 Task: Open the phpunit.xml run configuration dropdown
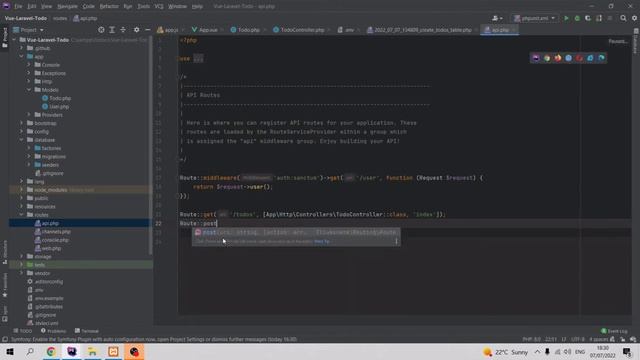(535, 18)
